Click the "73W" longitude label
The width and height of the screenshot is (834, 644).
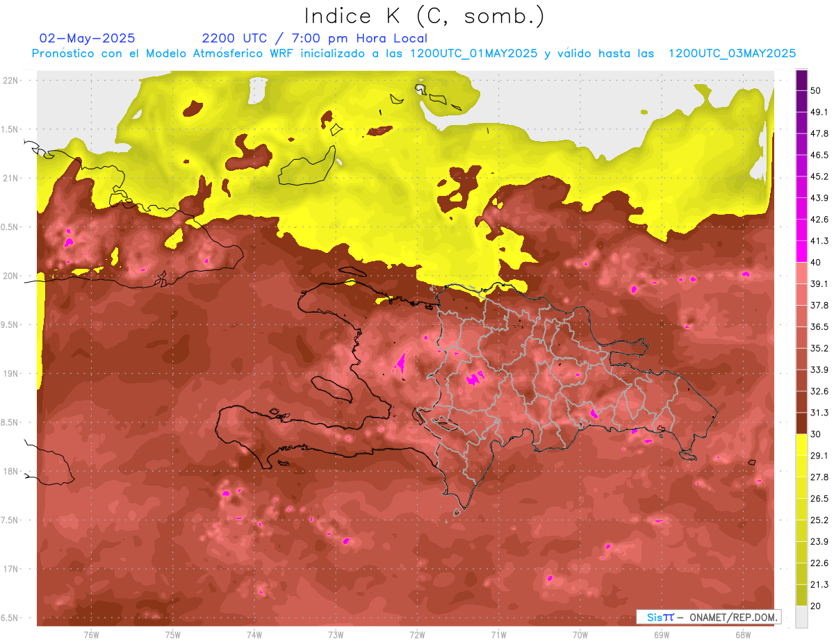(336, 635)
